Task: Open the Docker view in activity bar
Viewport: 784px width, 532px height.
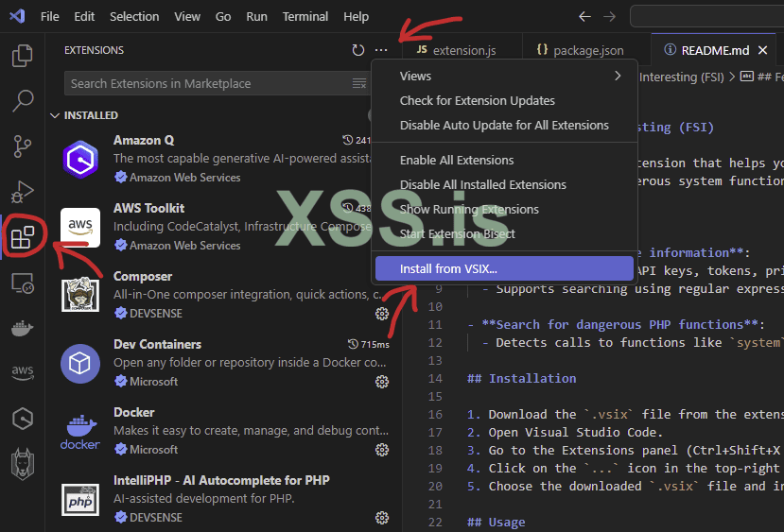Action: pos(22,328)
